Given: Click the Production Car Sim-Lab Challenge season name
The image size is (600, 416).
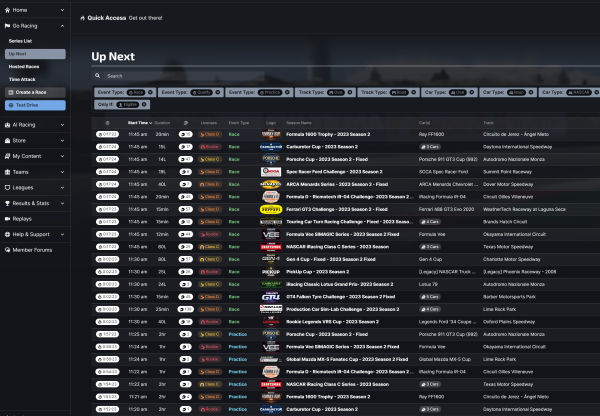Looking at the screenshot, I should tap(342, 309).
